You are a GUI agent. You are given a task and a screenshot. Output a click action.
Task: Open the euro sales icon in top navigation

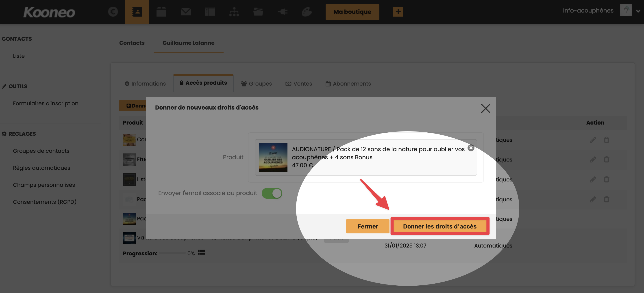[x=113, y=12]
